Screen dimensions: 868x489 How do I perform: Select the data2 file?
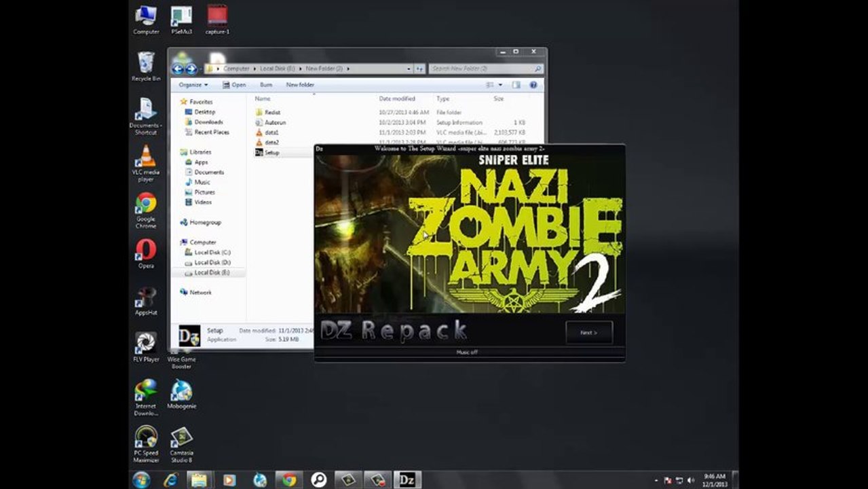tap(271, 143)
